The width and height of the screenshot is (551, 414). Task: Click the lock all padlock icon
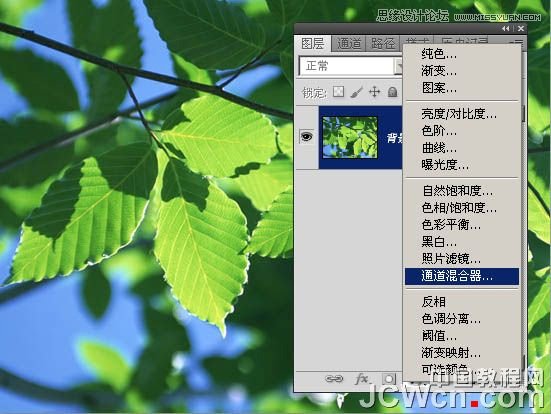tap(392, 92)
